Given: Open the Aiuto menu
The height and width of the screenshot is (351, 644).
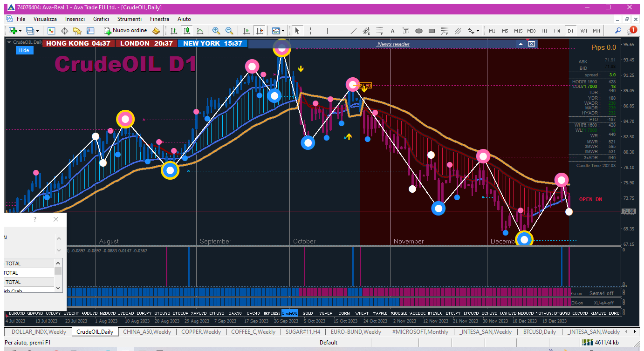Looking at the screenshot, I should pos(184,19).
